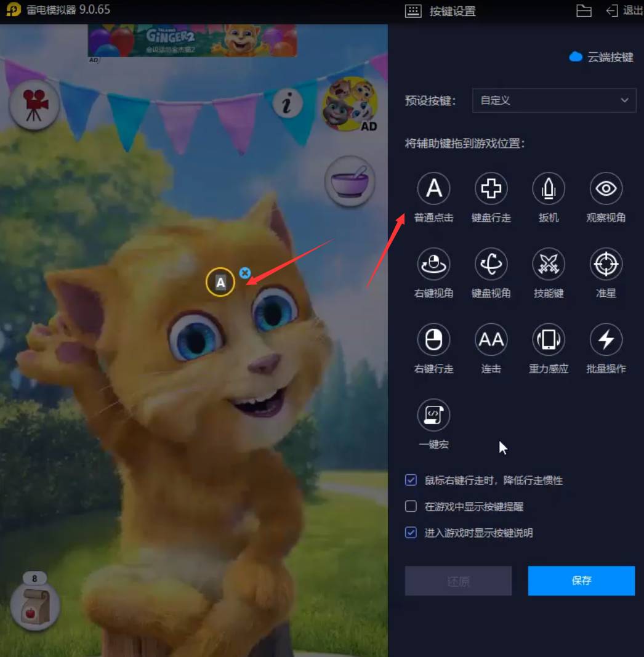Toggle 鼠标右键行走时，降低行走惯性 checkbox
The width and height of the screenshot is (644, 657).
click(x=411, y=480)
